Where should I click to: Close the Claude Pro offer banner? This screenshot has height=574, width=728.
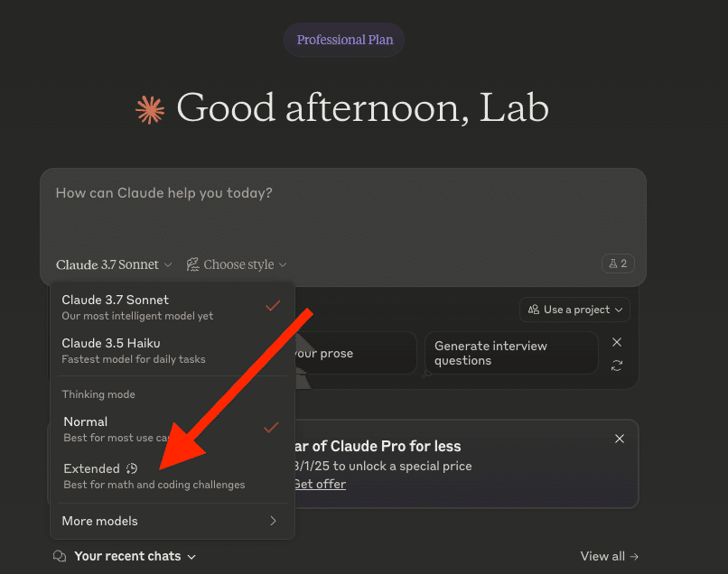[620, 439]
